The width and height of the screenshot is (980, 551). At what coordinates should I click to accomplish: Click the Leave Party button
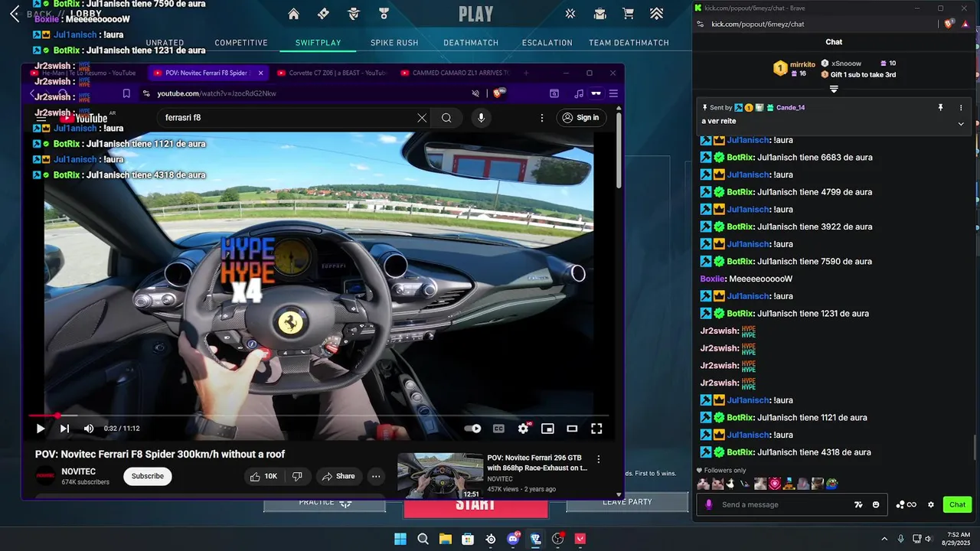(x=627, y=502)
